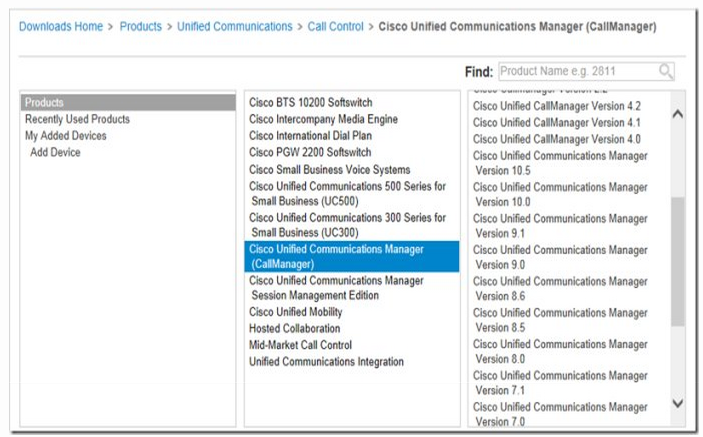Viewport: 703px width, 437px height.
Task: Choose Cisco Unified CallManager Version 4.0
Action: [557, 139]
